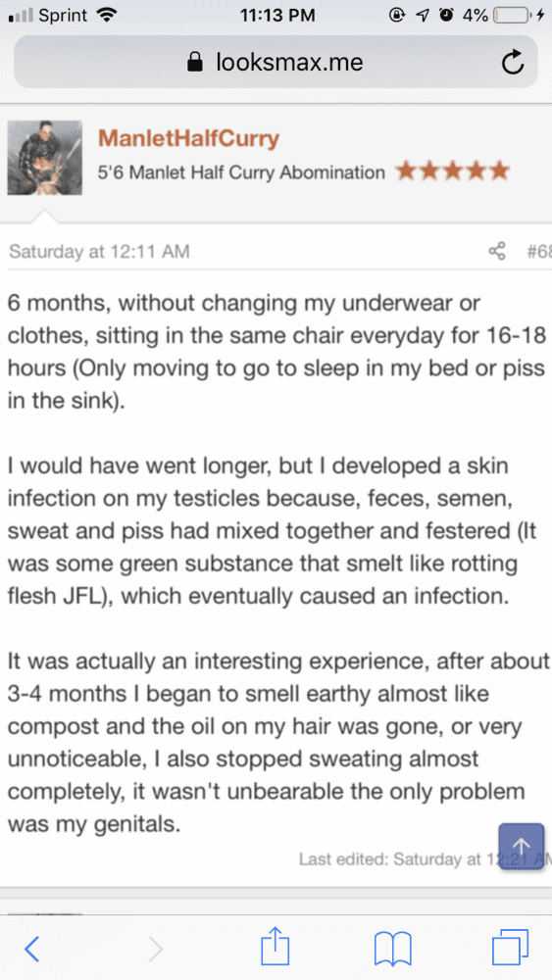The height and width of the screenshot is (980, 552).
Task: Tap the ManletHalfCurry avatar thumbnail
Action: pos(44,158)
